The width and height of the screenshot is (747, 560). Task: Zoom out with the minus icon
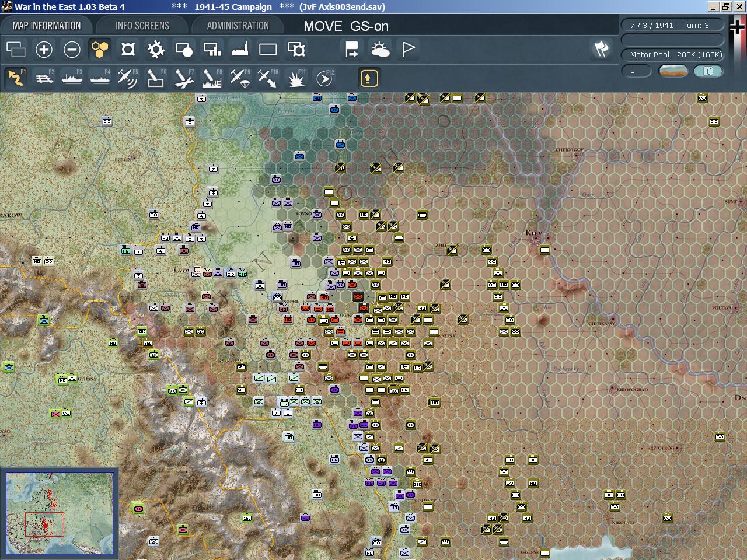coord(72,50)
